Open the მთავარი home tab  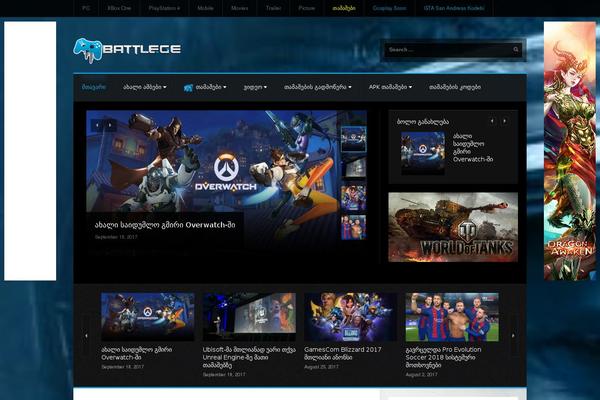(x=94, y=87)
